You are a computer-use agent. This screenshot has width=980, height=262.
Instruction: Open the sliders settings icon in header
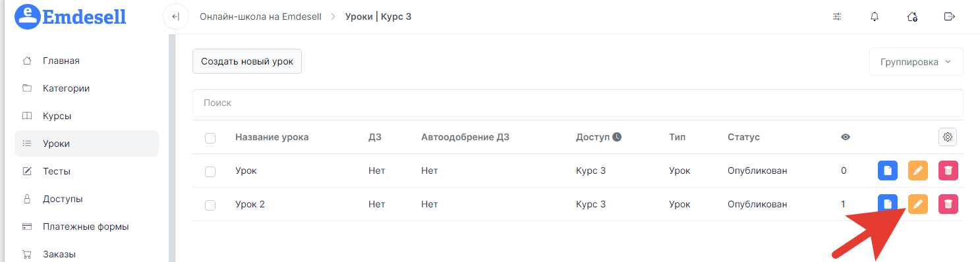(x=837, y=16)
